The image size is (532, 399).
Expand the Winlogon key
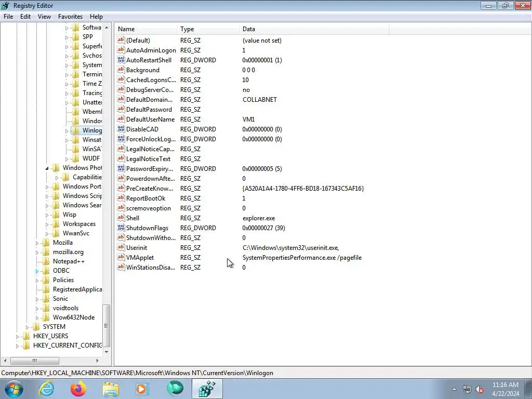(x=66, y=130)
